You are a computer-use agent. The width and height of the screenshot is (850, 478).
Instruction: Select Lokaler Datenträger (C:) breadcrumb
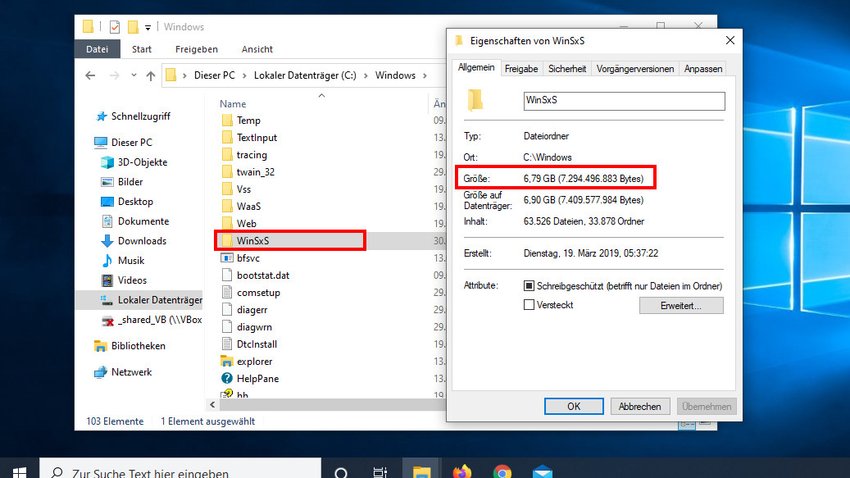point(305,75)
